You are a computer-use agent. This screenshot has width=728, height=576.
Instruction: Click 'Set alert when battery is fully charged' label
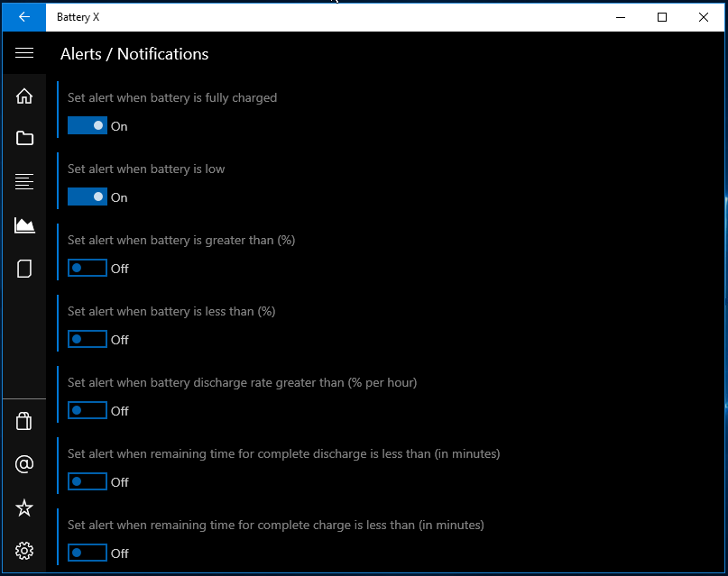172,98
